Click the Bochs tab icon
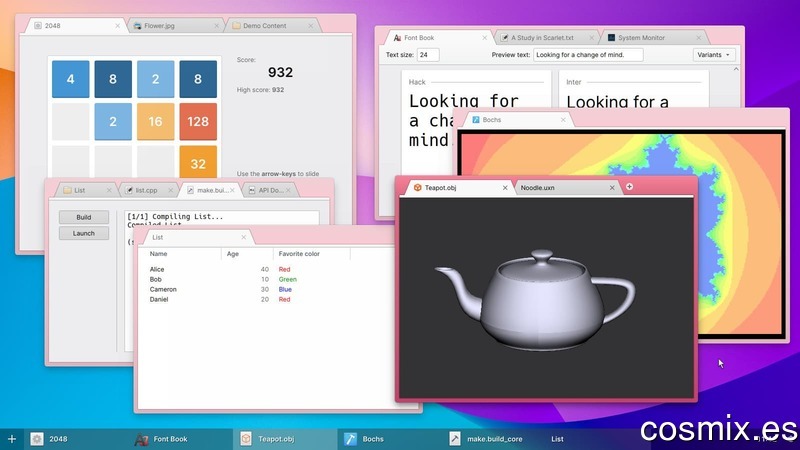 [476, 120]
